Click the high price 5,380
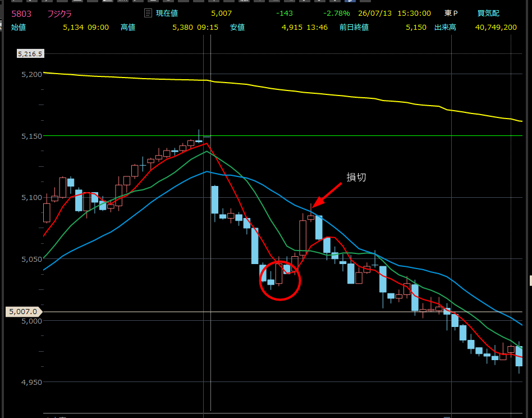The height and width of the screenshot is (418, 532). (183, 27)
